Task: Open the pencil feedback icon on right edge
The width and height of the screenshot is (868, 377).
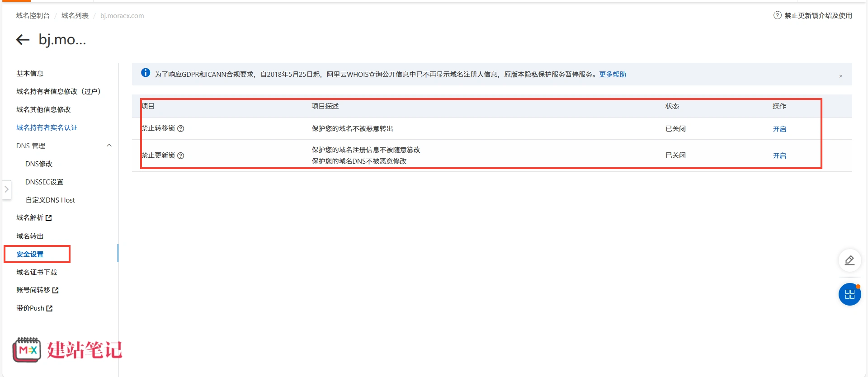Action: [849, 260]
